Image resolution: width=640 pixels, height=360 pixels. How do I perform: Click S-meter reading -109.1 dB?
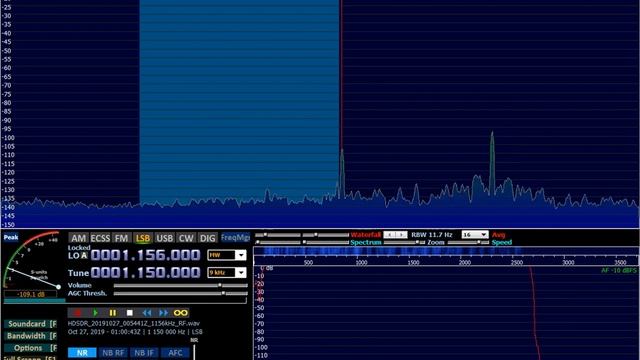coord(31,294)
